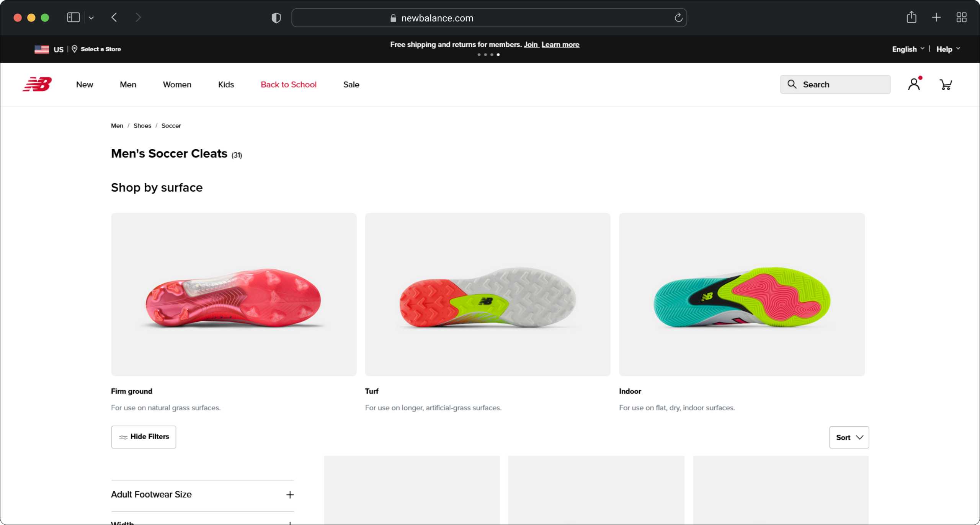Open the Help dropdown menu

(x=948, y=49)
